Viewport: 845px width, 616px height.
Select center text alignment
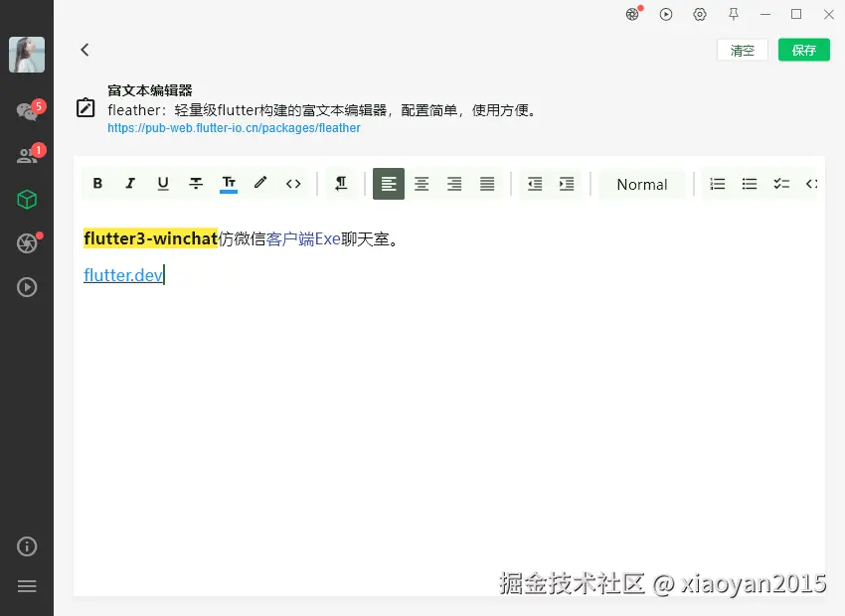[x=422, y=183]
